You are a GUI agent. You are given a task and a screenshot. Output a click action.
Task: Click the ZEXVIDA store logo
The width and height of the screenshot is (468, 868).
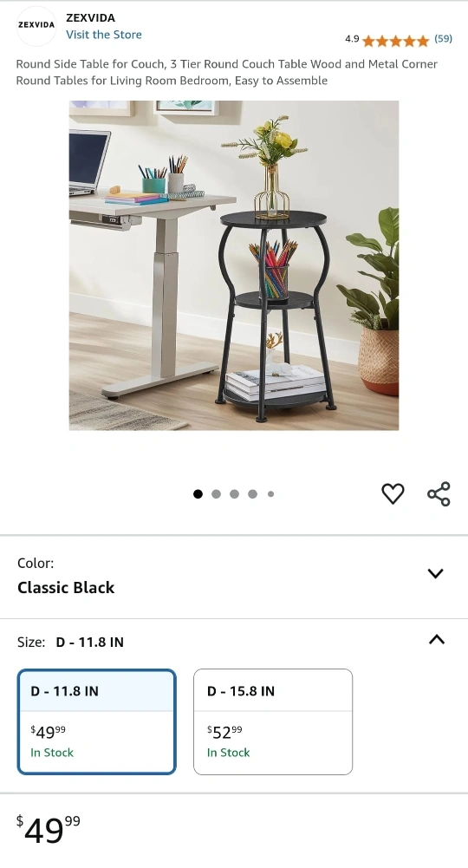pos(36,25)
